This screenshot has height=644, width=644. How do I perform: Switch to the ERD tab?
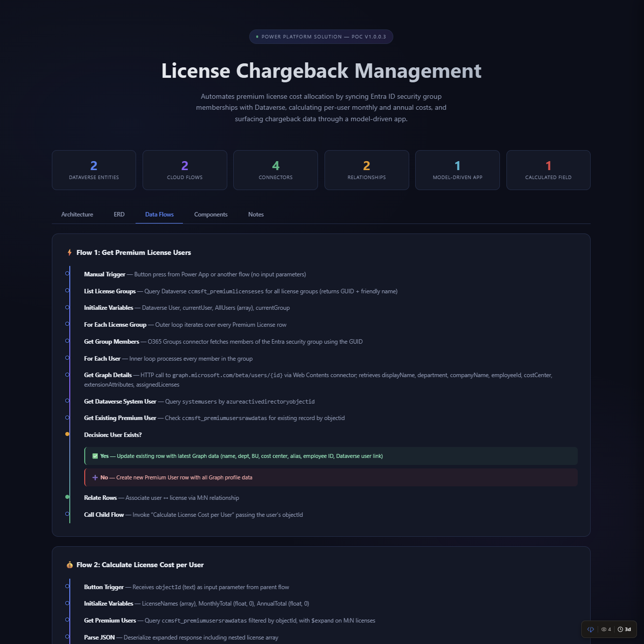coord(119,214)
